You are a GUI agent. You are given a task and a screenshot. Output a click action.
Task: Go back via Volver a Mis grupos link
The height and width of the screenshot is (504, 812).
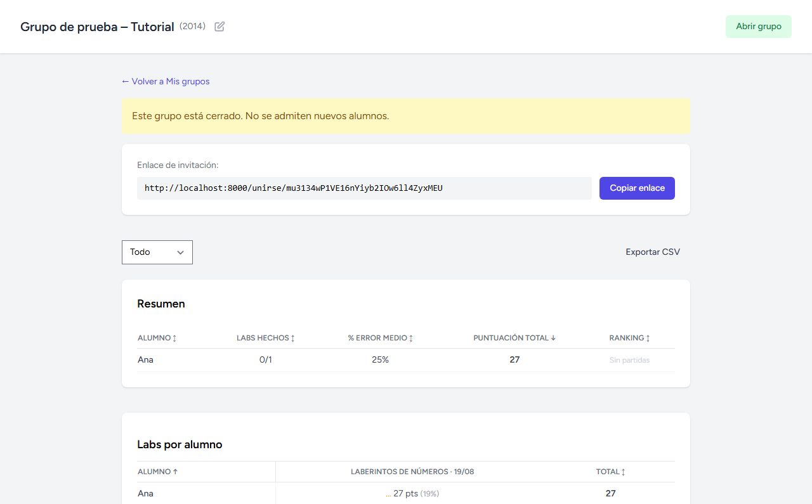(166, 81)
